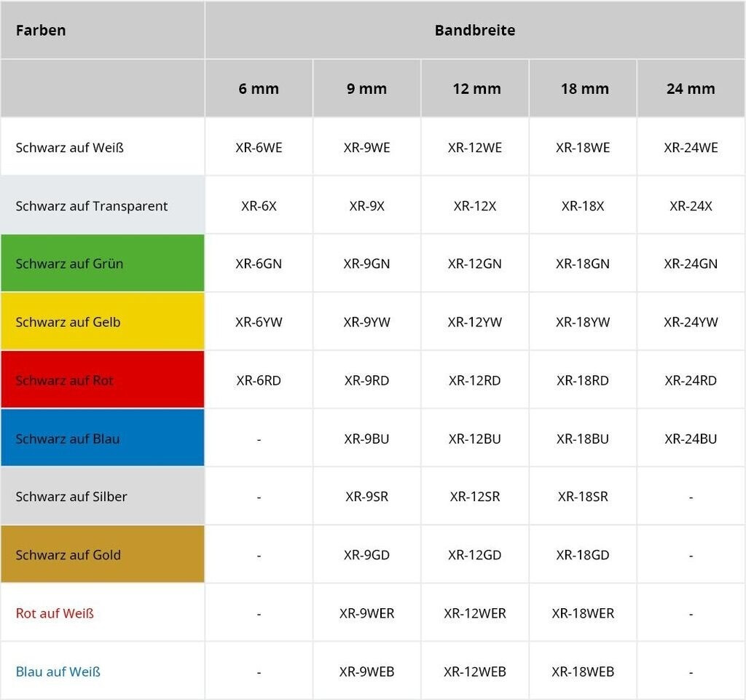The width and height of the screenshot is (746, 700).
Task: Select product code XR-9WEB
Action: point(366,672)
